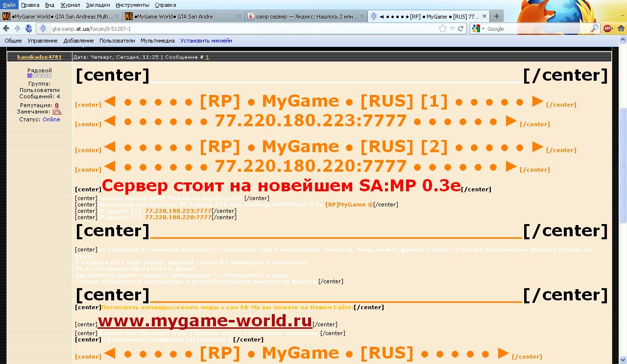The width and height of the screenshot is (627, 364).
Task: Switch to first MyGame World GTA San Andreas Multi tab
Action: pos(61,16)
